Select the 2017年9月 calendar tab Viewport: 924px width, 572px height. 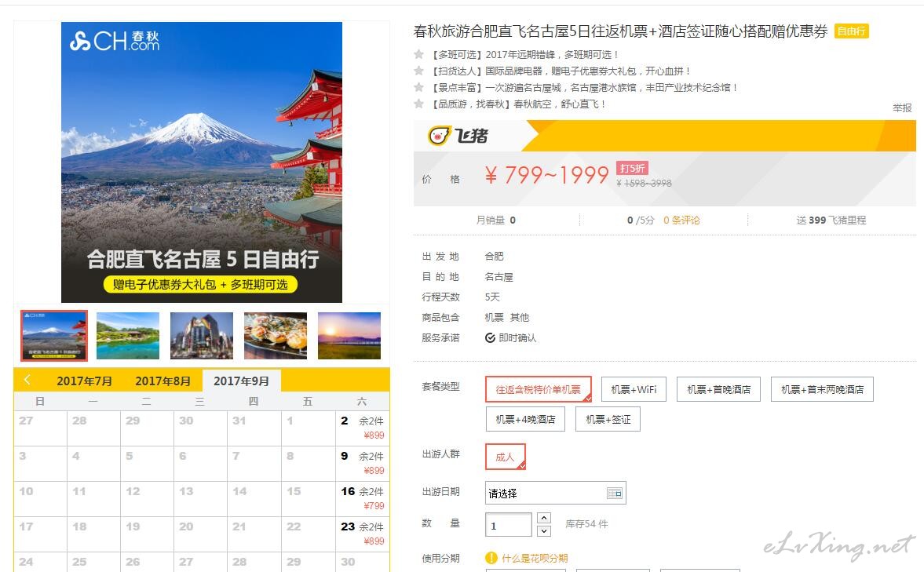pyautogui.click(x=241, y=381)
